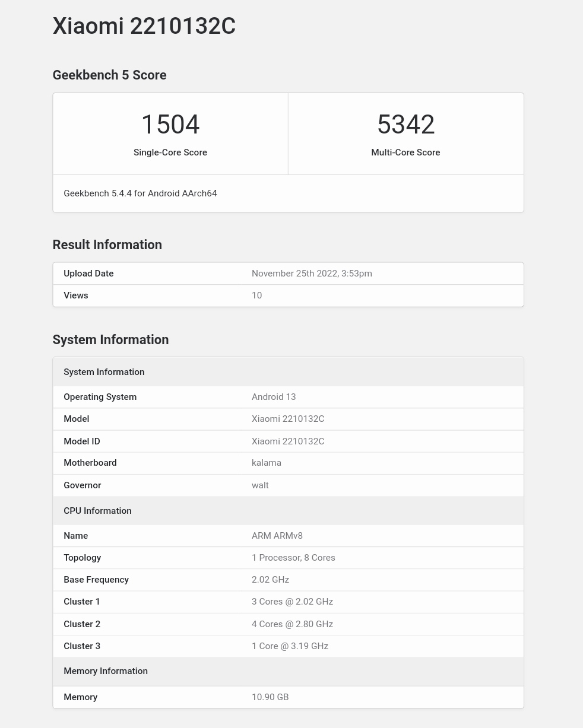Select the Geekbench 5 Score heading
The height and width of the screenshot is (728, 583).
109,75
